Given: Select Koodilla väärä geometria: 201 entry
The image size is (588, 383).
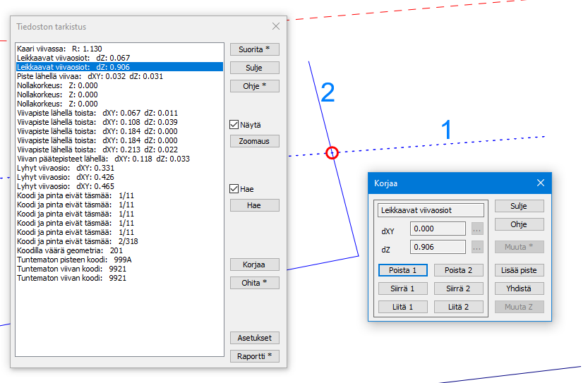Looking at the screenshot, I should pyautogui.click(x=70, y=250).
